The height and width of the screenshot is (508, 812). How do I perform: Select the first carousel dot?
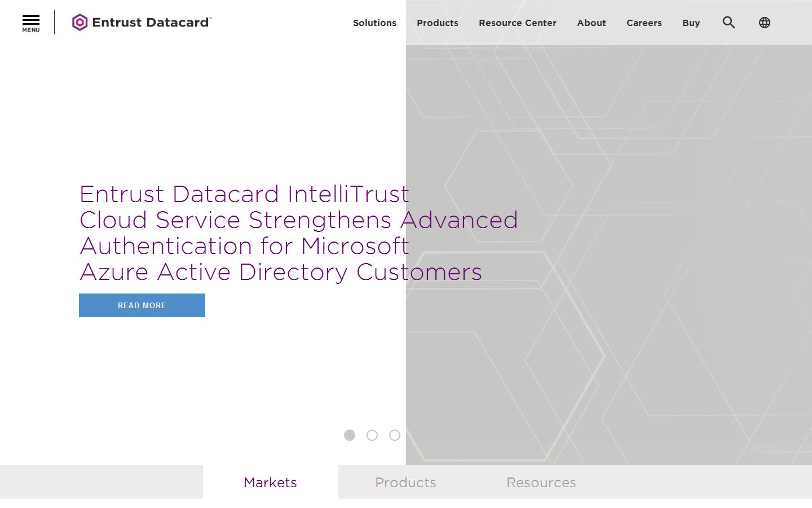click(349, 435)
